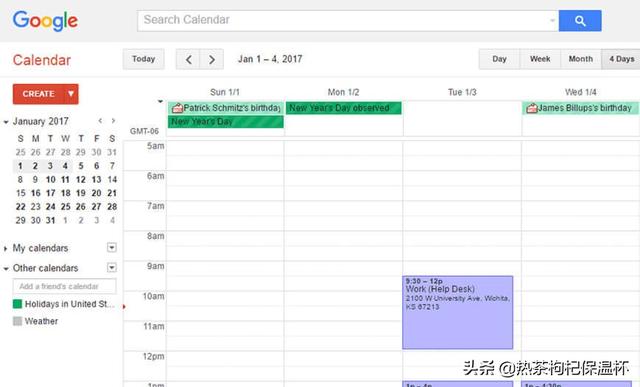640x387 pixels.
Task: Collapse Other calendars section
Action: pos(6,269)
